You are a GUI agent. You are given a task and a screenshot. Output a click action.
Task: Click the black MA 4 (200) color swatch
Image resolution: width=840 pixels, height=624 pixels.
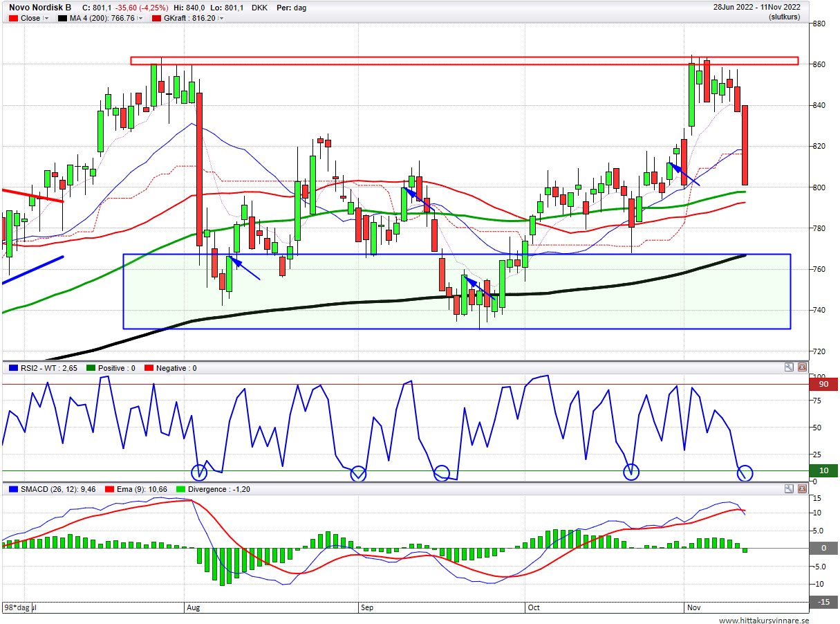tap(63, 18)
